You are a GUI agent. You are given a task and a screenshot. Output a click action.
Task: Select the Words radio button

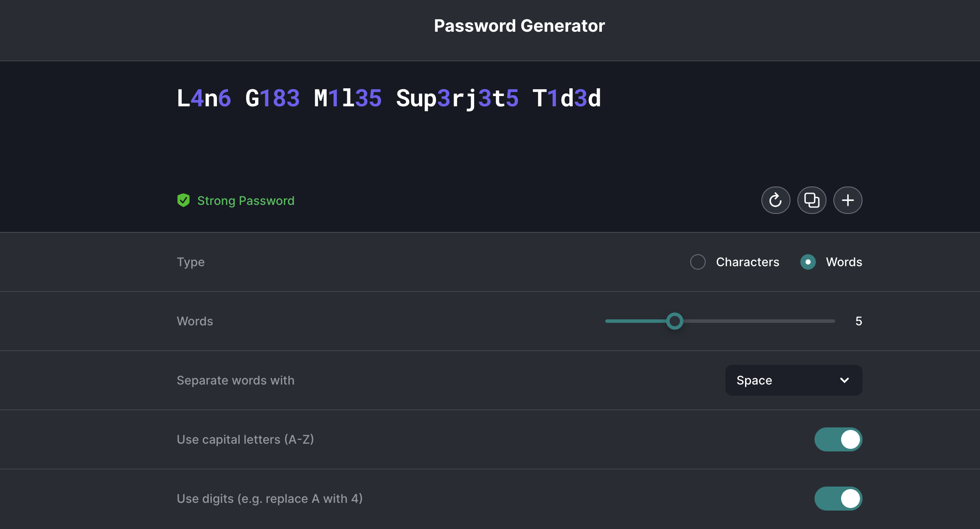pyautogui.click(x=807, y=262)
